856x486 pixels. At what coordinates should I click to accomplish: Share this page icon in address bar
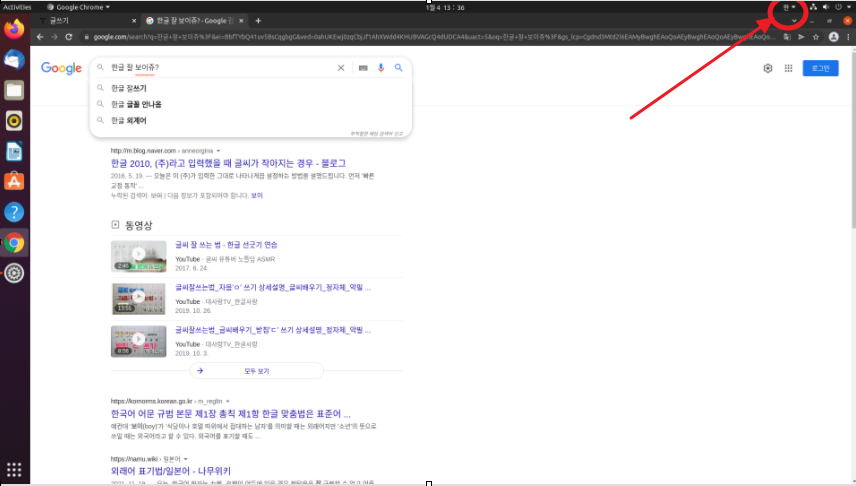pyautogui.click(x=801, y=37)
